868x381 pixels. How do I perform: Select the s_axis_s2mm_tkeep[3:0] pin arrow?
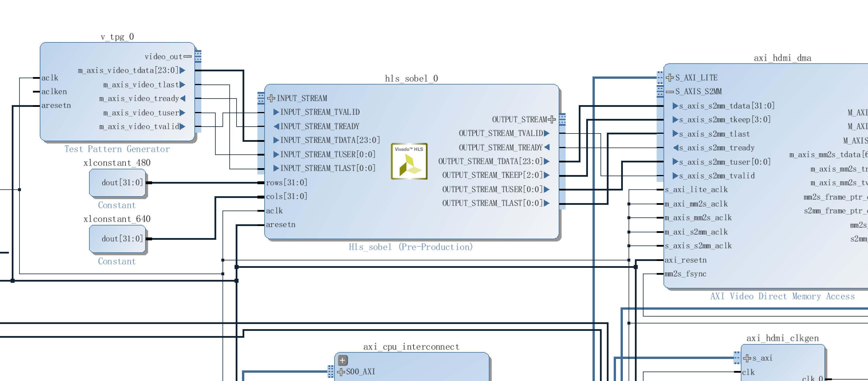(675, 119)
